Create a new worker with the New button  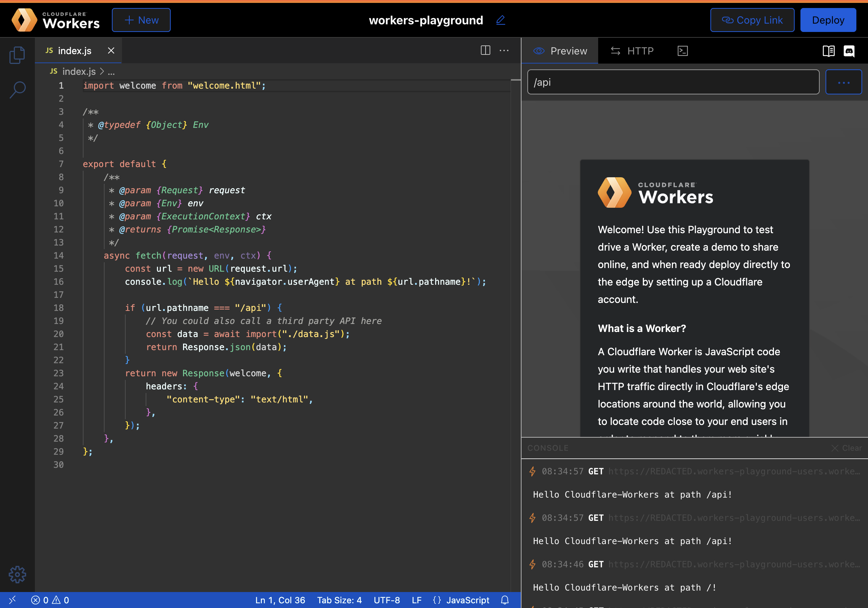141,20
